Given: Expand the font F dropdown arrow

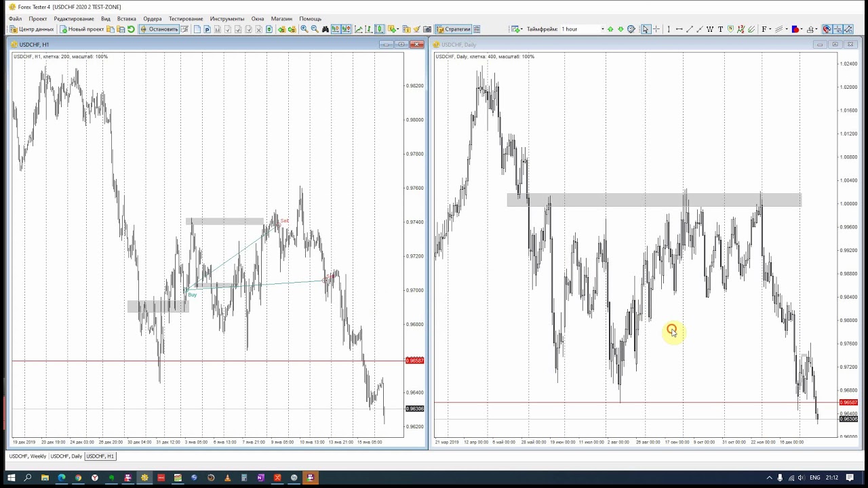Looking at the screenshot, I should click(x=770, y=29).
